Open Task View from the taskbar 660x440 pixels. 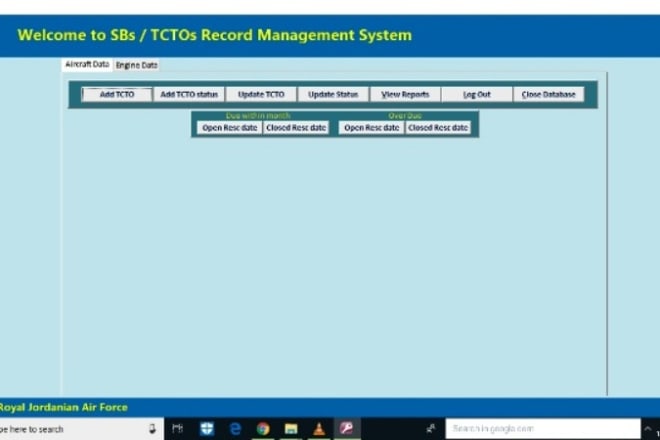(x=178, y=429)
